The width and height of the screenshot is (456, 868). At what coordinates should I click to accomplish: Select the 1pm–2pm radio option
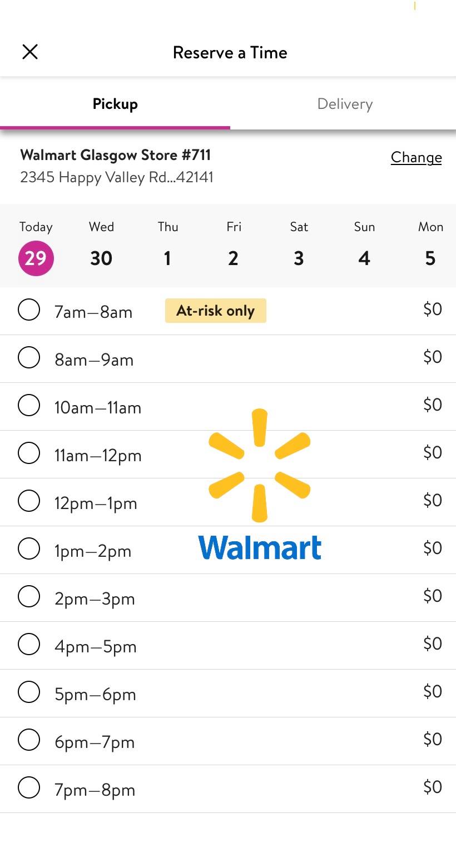[x=29, y=548]
